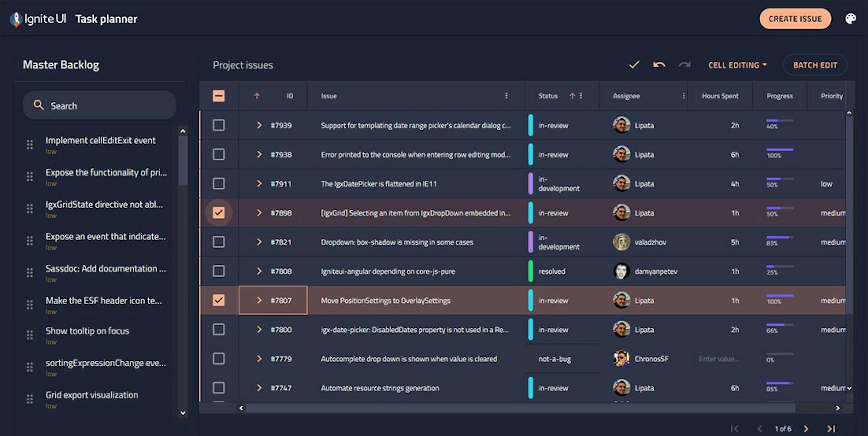Check the checkbox for issue #7939
This screenshot has height=436, width=868.
(x=219, y=126)
